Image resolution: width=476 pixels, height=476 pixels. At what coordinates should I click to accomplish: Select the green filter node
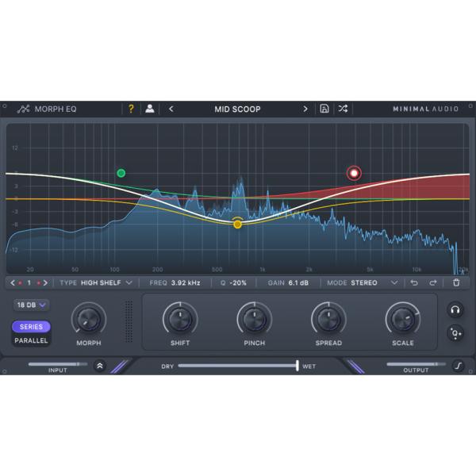click(x=121, y=173)
